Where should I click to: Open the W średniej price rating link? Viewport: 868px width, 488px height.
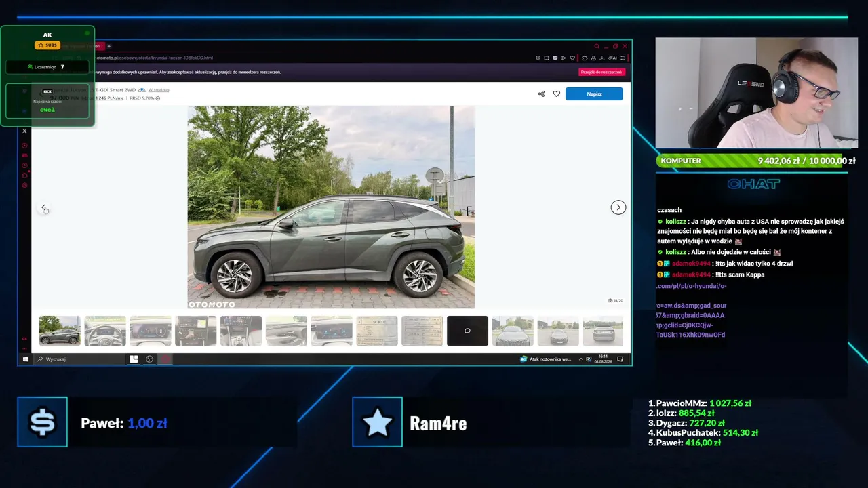(159, 90)
